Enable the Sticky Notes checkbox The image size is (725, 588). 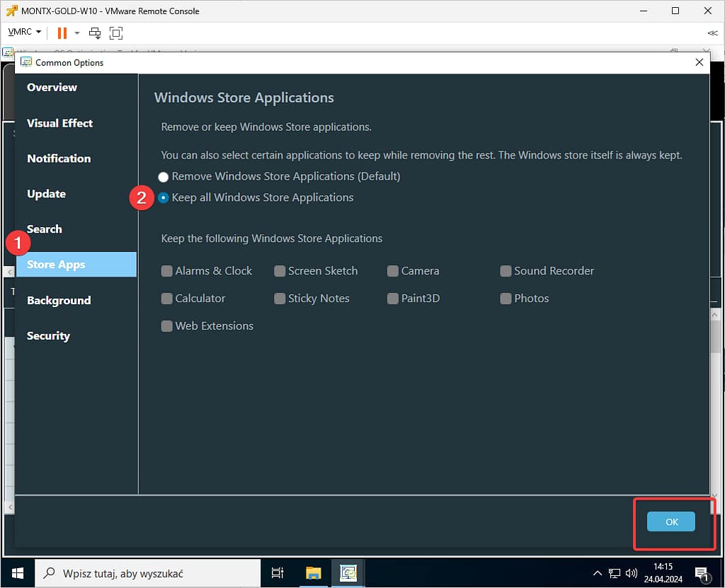(x=280, y=299)
